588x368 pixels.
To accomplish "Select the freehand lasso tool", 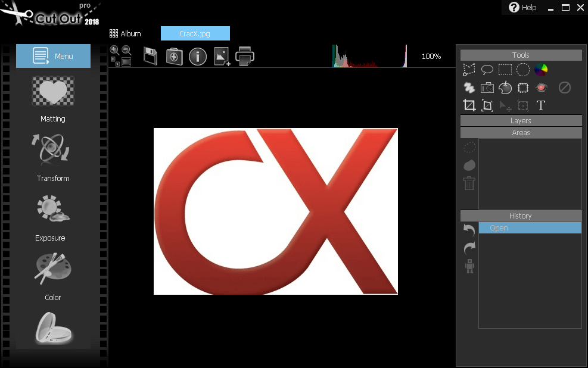I will pos(487,69).
